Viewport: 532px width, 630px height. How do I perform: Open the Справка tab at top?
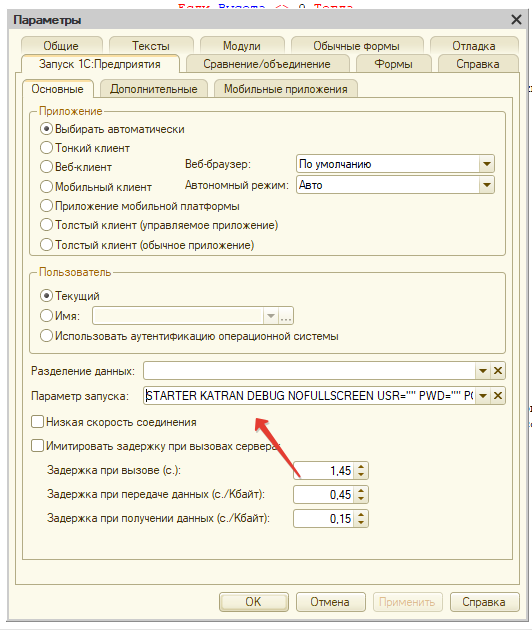(x=478, y=64)
